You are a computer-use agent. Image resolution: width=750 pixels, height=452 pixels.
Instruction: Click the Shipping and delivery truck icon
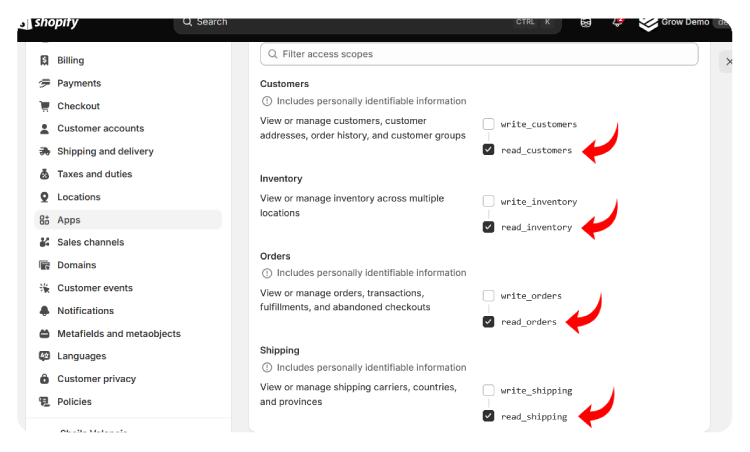click(x=44, y=152)
